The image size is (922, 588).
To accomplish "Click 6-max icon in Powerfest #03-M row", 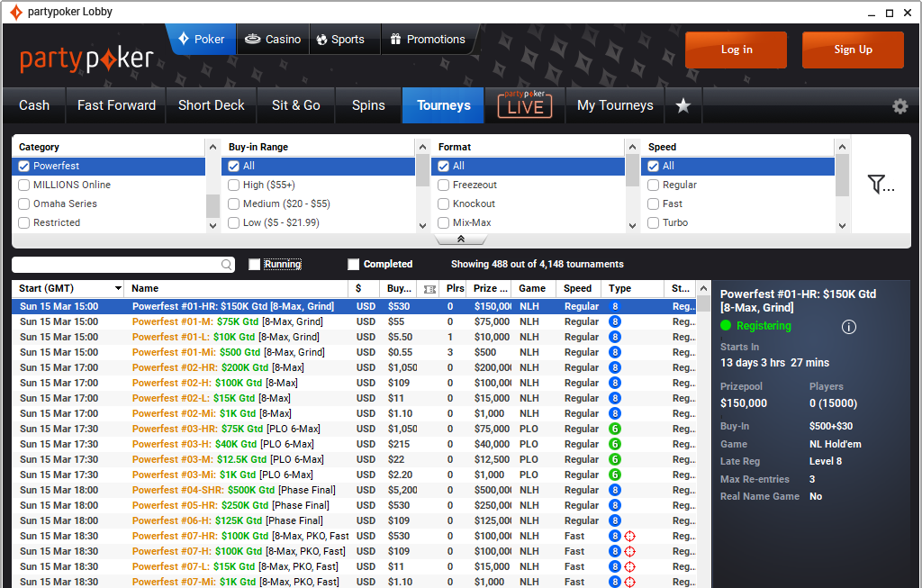I will [614, 459].
